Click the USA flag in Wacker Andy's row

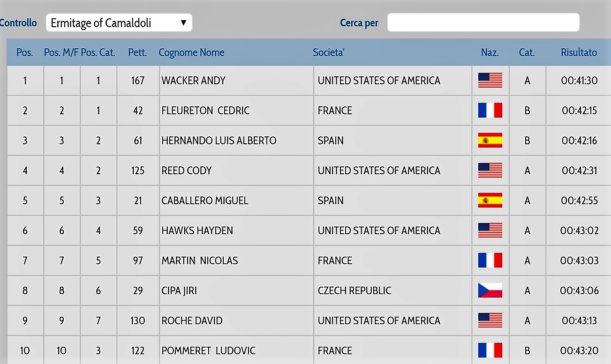click(490, 81)
